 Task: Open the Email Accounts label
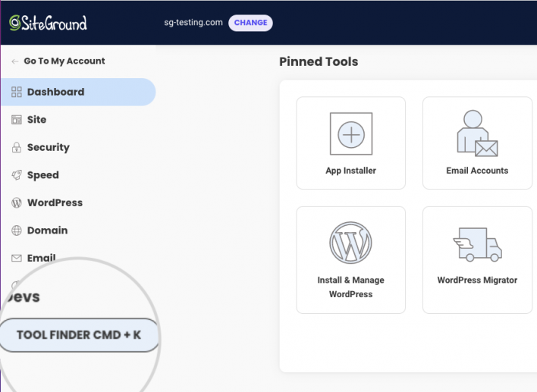pos(477,171)
